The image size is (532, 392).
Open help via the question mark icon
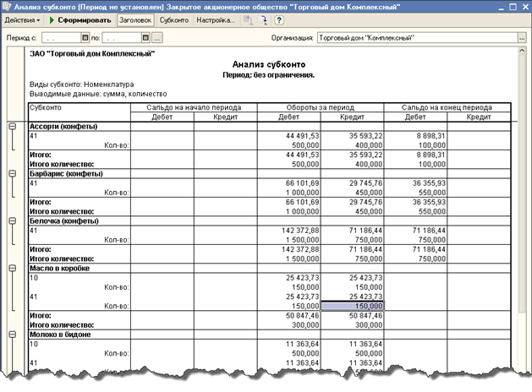pos(279,20)
